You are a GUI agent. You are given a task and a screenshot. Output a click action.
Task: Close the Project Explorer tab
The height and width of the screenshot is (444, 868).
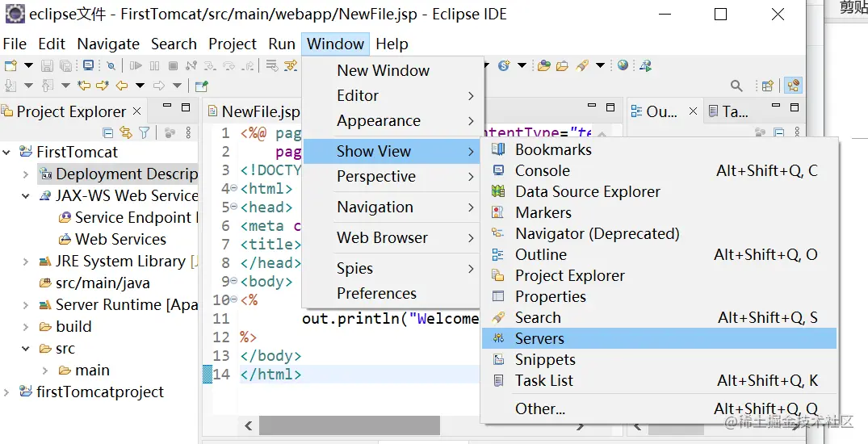coord(136,111)
